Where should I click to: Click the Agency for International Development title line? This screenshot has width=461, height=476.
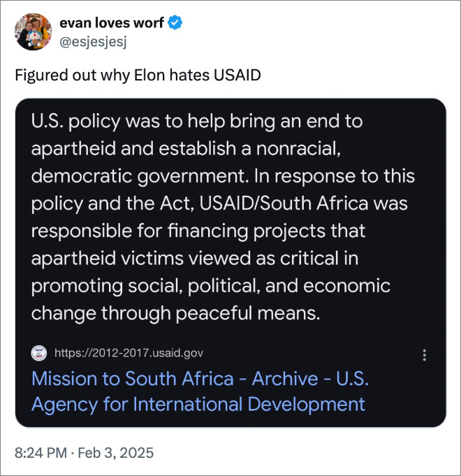point(198,405)
